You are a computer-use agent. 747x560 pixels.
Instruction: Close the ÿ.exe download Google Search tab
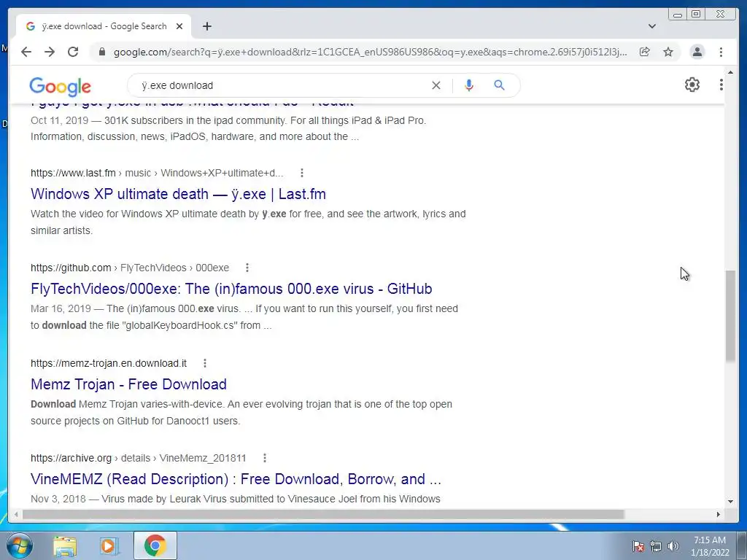pyautogui.click(x=179, y=26)
